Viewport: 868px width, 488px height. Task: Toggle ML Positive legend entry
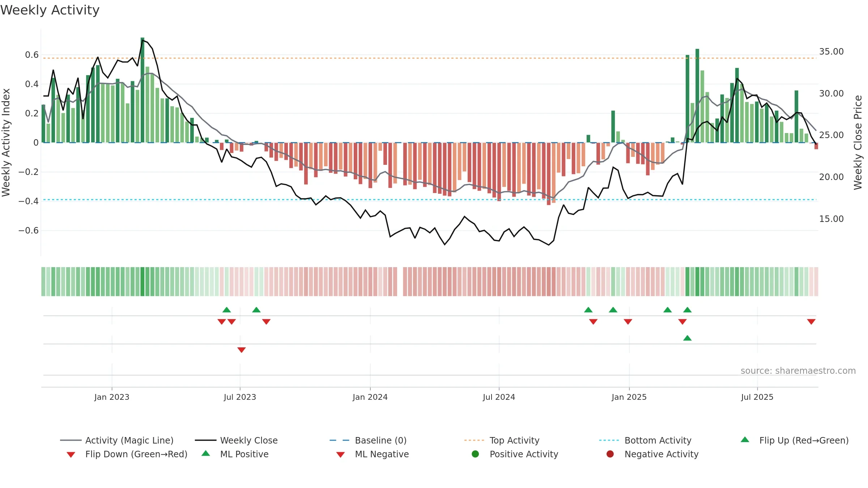235,454
